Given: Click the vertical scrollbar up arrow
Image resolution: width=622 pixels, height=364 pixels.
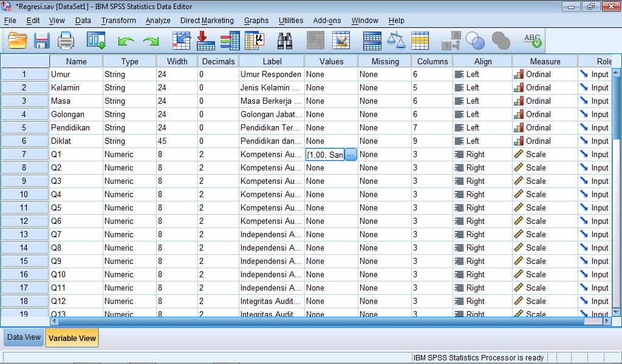Looking at the screenshot, I should [617, 72].
